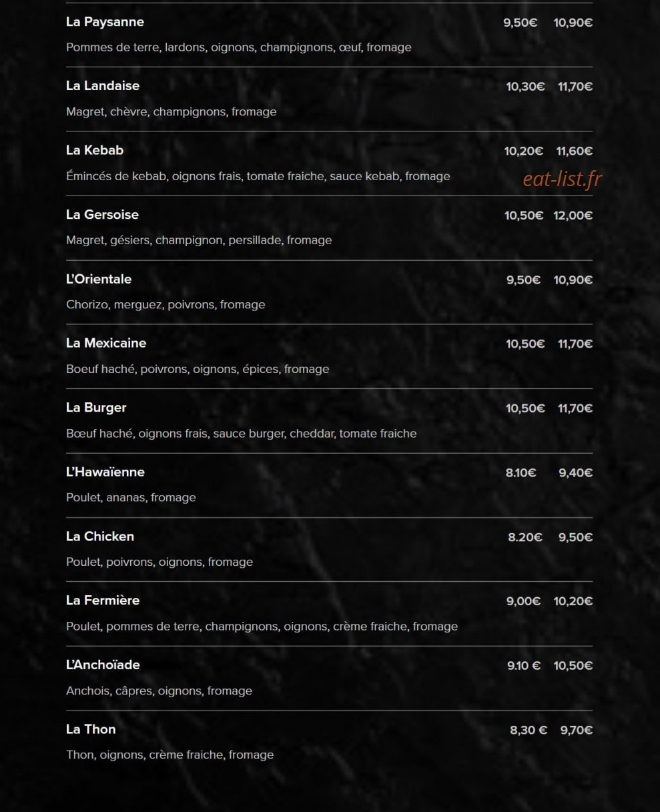Select the L'Hawaïenne heading
This screenshot has height=812, width=660.
[105, 472]
